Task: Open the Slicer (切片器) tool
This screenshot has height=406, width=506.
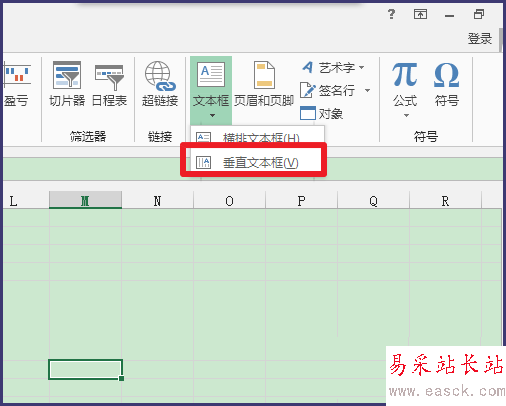Action: click(x=67, y=83)
